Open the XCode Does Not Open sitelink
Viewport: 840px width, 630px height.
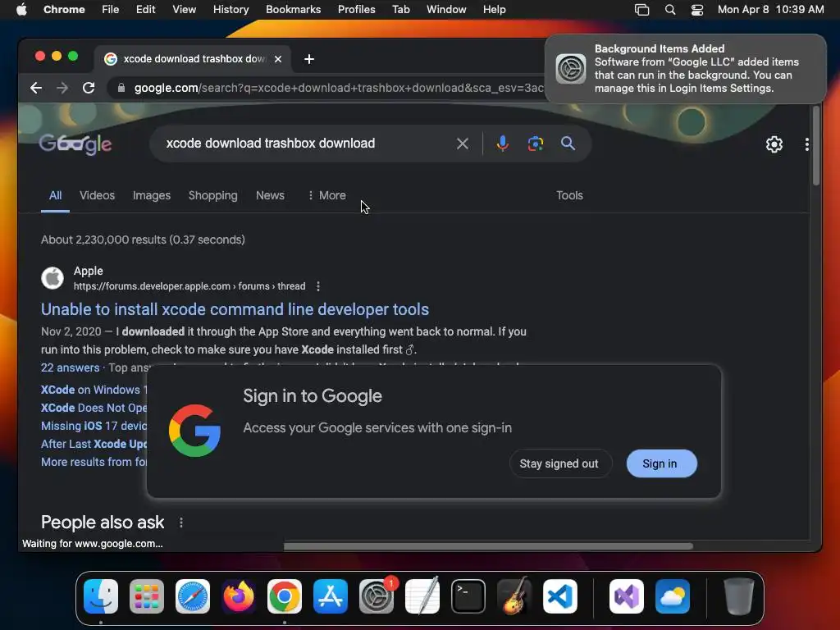[x=94, y=409]
